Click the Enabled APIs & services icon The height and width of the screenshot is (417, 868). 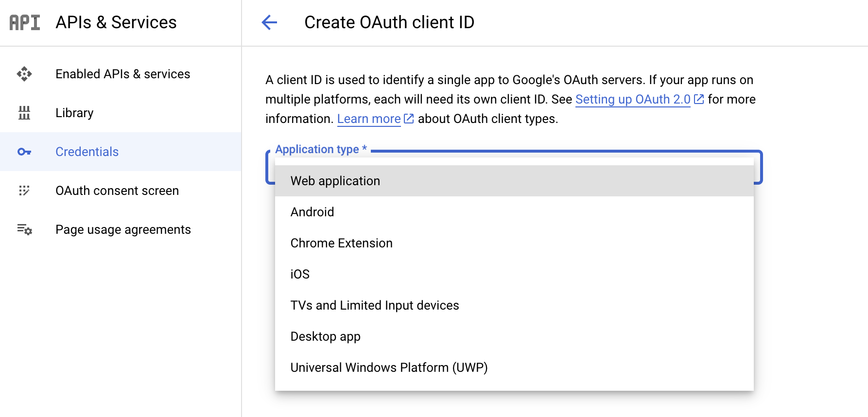24,74
